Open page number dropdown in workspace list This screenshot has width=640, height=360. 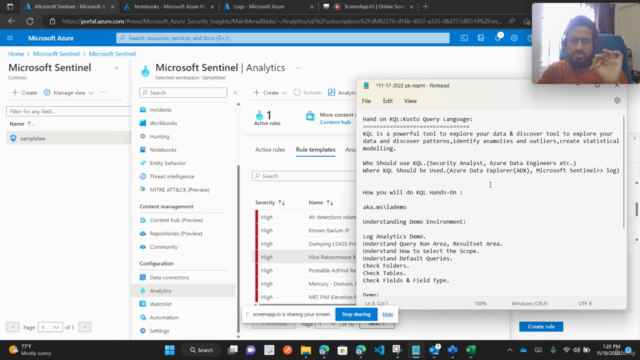[x=50, y=327]
